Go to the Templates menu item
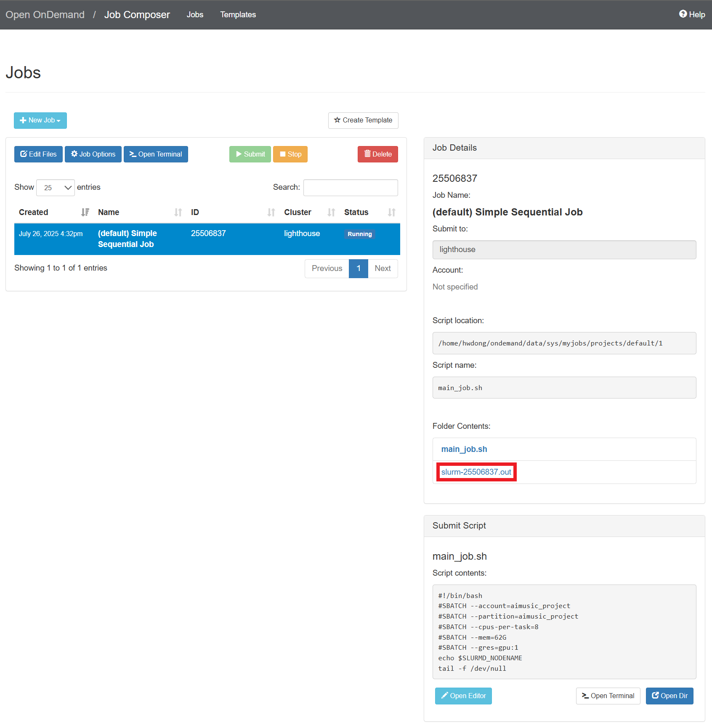712x728 pixels. click(238, 15)
